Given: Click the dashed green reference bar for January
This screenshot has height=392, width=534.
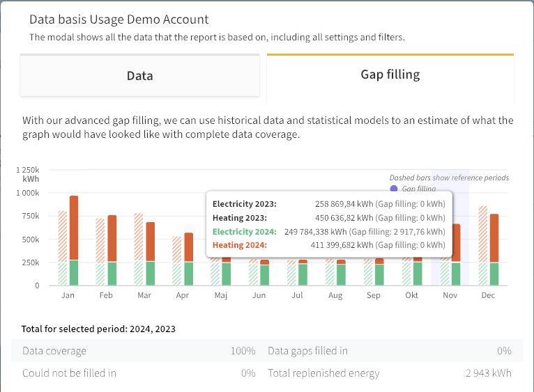Looking at the screenshot, I should tap(63, 273).
